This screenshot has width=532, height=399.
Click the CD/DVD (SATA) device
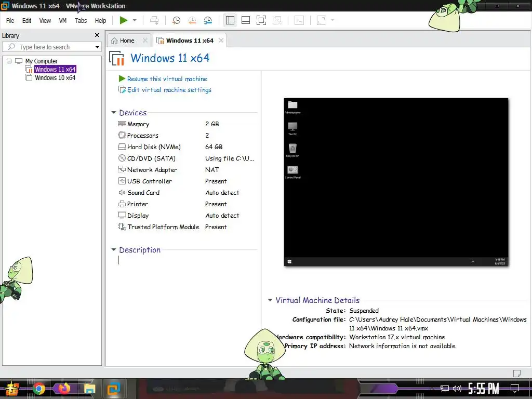tap(186, 158)
